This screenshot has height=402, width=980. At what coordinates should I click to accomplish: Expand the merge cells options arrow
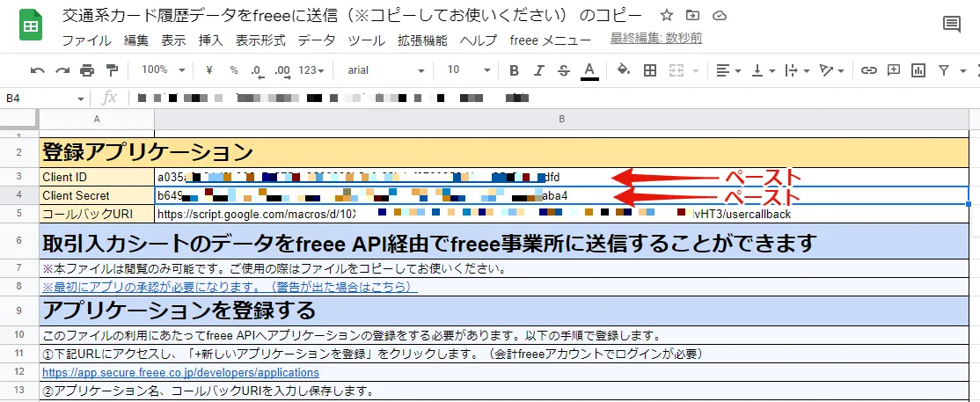point(696,70)
